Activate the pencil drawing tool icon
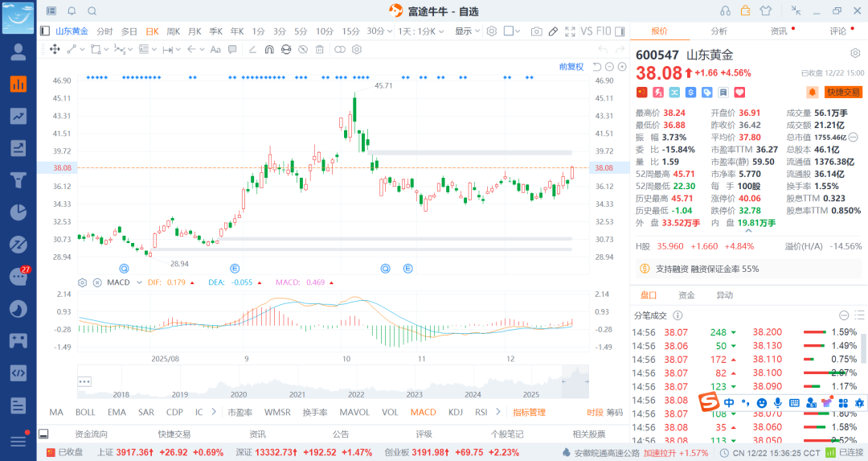Viewport: 868px width, 461px height. pyautogui.click(x=553, y=31)
